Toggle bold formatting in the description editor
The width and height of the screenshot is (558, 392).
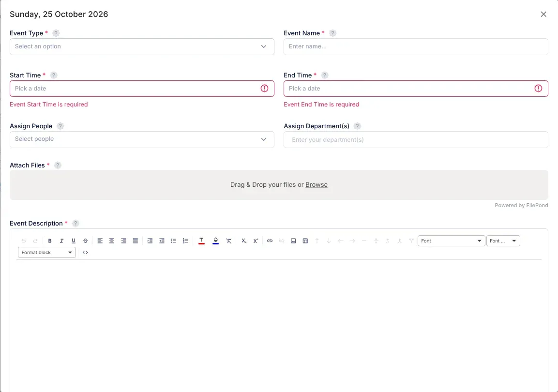[50, 241]
